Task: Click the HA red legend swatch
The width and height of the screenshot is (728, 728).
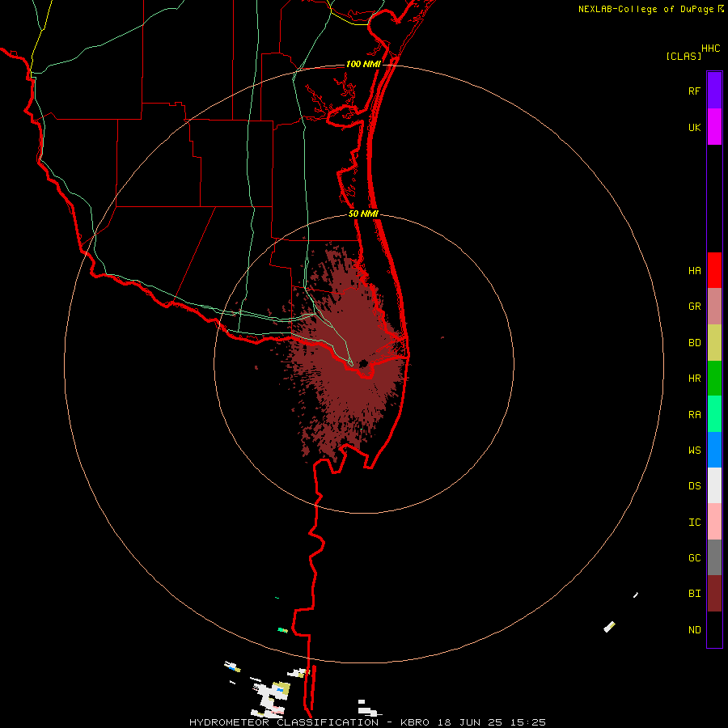Action: tap(714, 270)
